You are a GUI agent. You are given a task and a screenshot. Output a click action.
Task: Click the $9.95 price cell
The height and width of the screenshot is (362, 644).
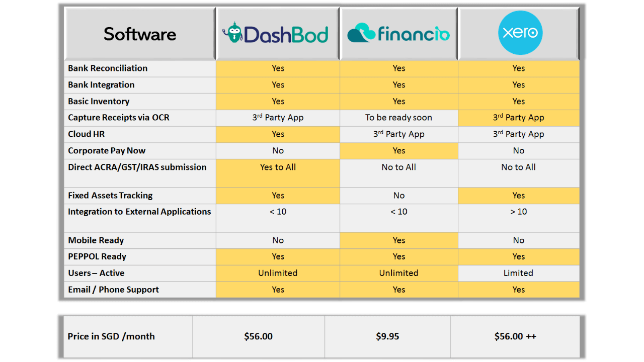click(x=387, y=336)
